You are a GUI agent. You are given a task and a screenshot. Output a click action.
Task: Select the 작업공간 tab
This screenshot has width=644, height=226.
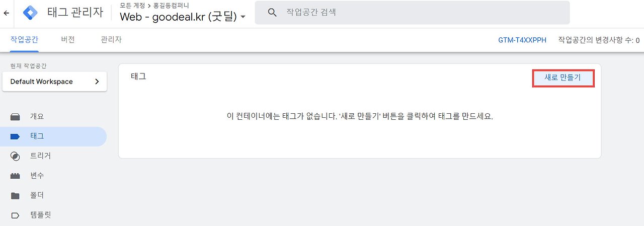tap(24, 39)
